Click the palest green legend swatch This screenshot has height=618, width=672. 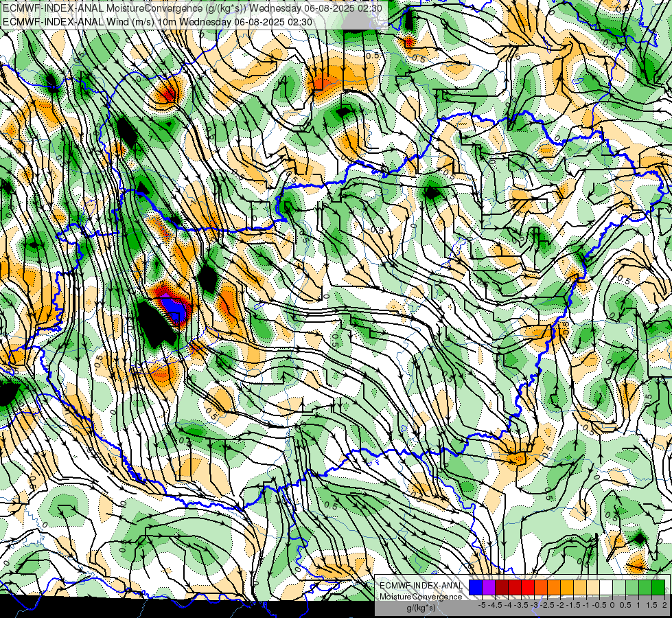619,587
